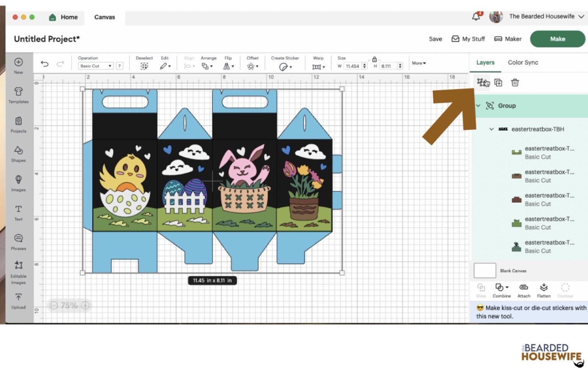Switch to the Color Sync tab
Screen dimensions: 588x374
tap(523, 62)
